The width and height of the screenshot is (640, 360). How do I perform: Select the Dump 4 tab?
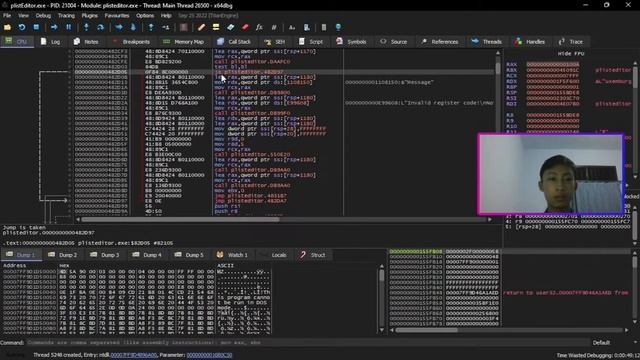coord(147,255)
